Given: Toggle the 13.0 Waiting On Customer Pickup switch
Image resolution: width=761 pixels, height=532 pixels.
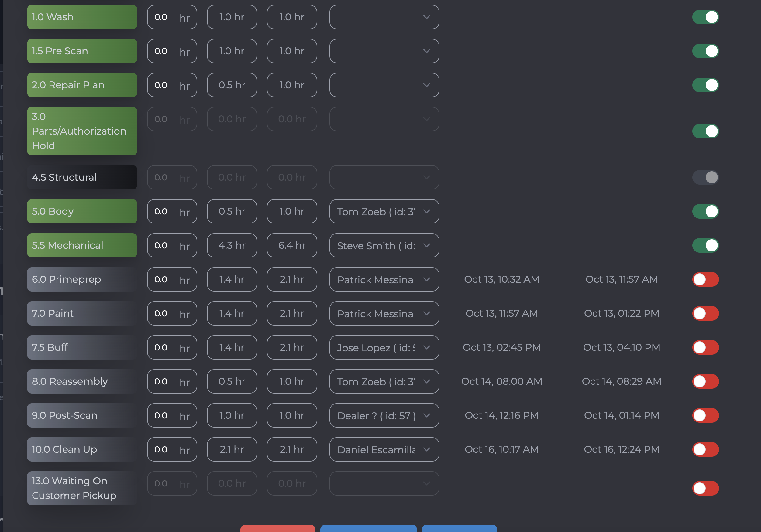Looking at the screenshot, I should click(705, 488).
